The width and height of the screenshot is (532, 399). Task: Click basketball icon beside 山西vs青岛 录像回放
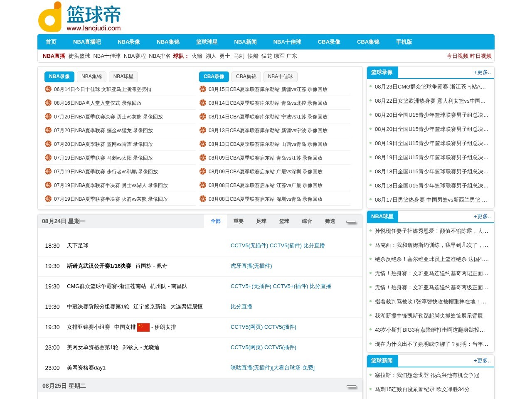(203, 144)
